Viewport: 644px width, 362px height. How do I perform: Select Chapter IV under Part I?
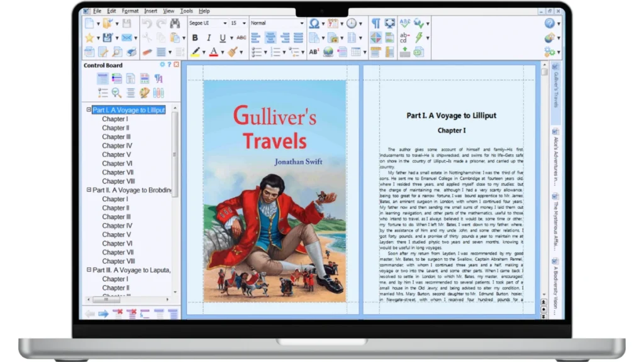click(117, 146)
